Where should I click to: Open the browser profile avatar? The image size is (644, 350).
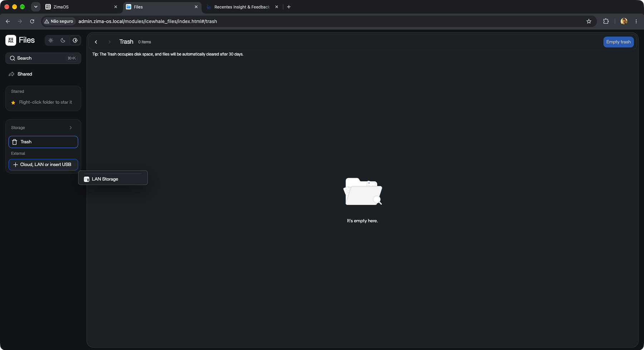tap(624, 21)
